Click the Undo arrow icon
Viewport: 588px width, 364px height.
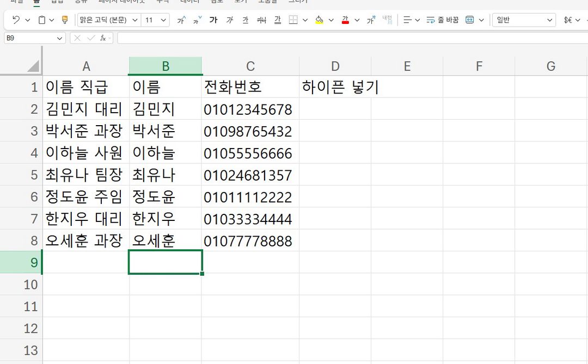tap(16, 20)
